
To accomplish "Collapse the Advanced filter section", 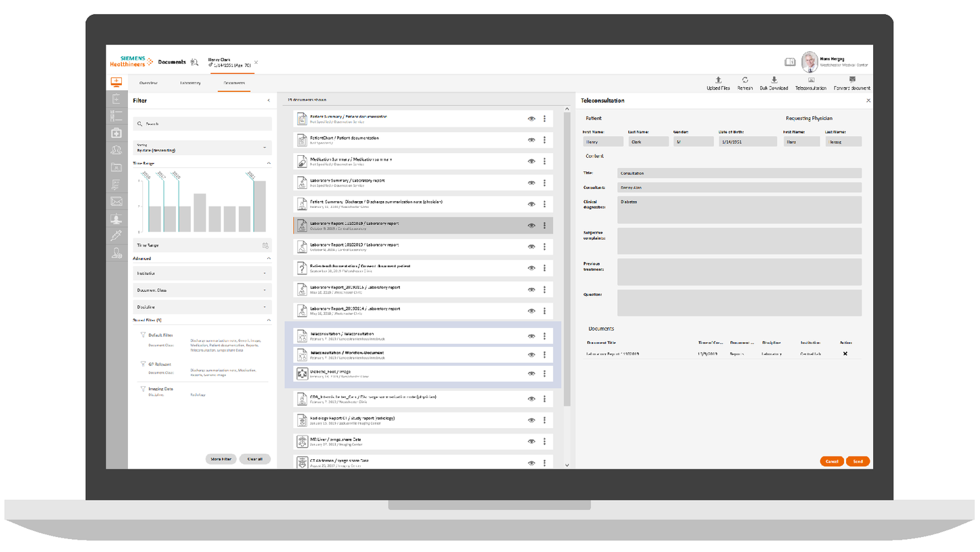I will tap(268, 258).
